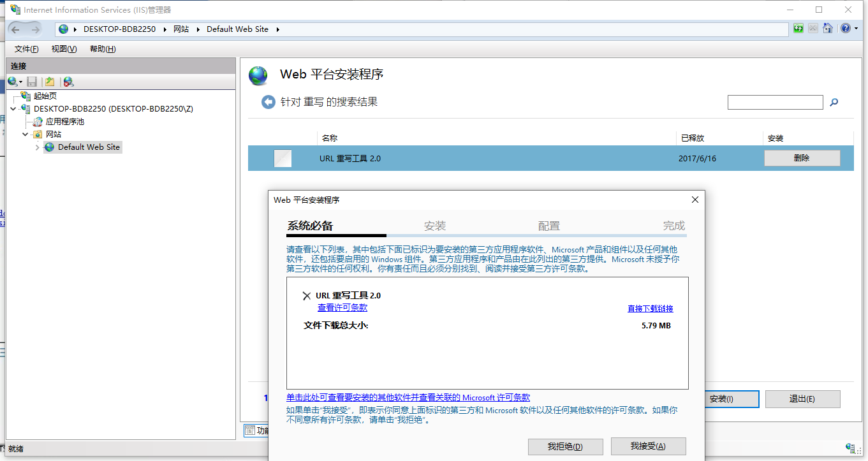Select the 网站 folder in the tree
The width and height of the screenshot is (868, 461).
click(54, 134)
